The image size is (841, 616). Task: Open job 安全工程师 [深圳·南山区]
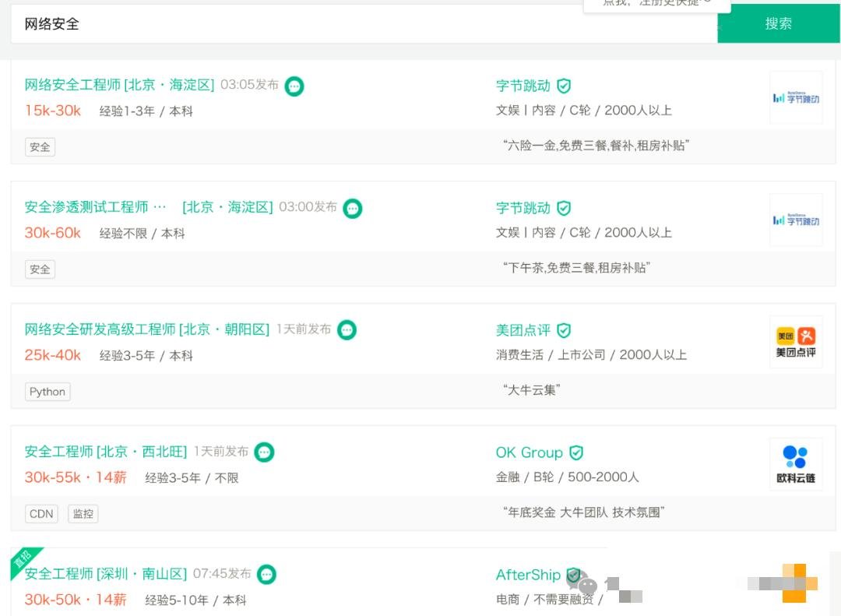(106, 574)
